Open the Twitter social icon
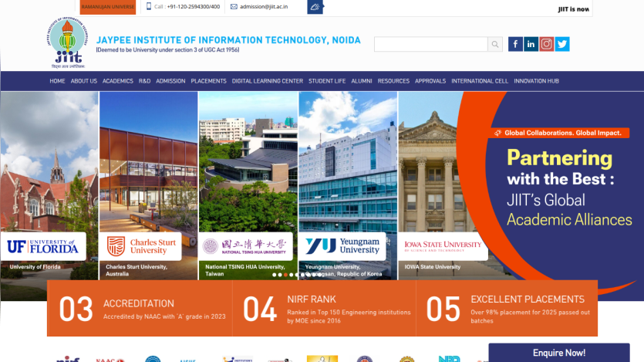 562,44
